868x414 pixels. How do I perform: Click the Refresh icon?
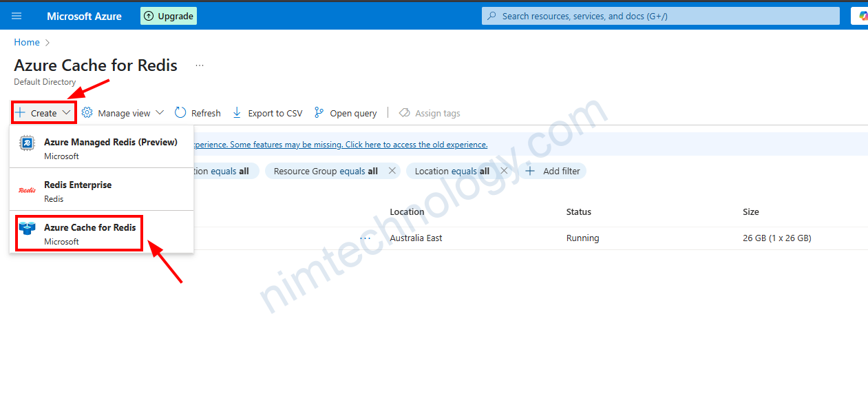(x=180, y=113)
